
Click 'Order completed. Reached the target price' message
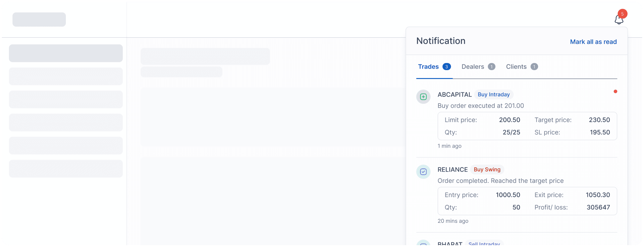click(x=500, y=180)
